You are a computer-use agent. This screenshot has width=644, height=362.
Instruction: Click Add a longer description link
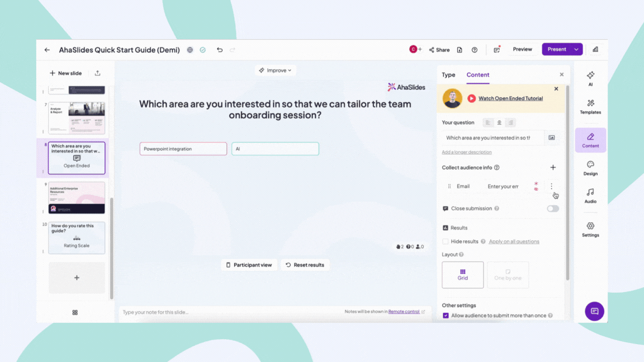click(467, 153)
